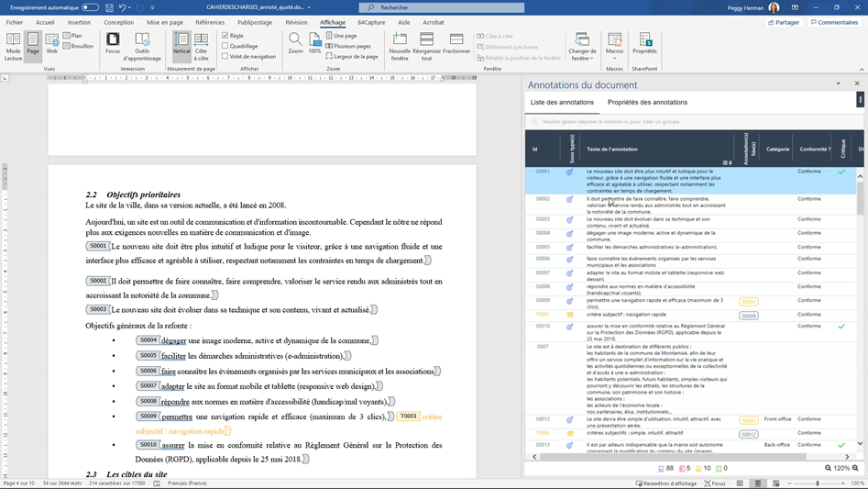Enable Volet de navigation checkbox

(x=225, y=57)
